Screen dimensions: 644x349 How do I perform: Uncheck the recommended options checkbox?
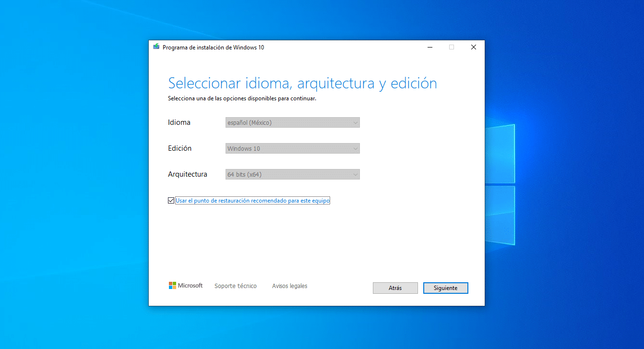tap(171, 201)
